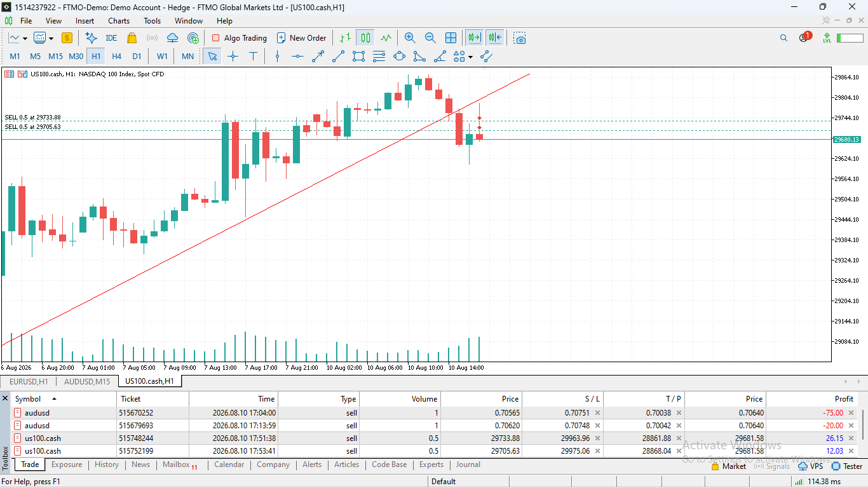868x488 pixels.
Task: Switch to the EURUSD,H1 chart tab
Action: (29, 381)
